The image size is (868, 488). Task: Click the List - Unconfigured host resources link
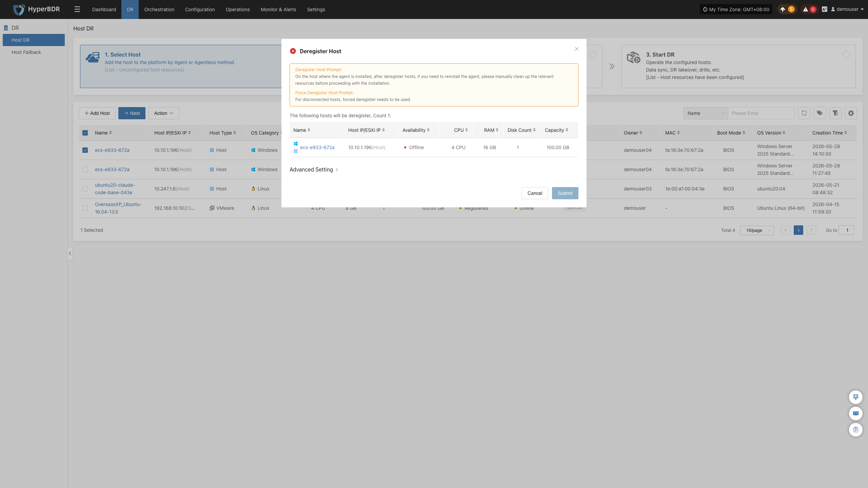point(145,70)
